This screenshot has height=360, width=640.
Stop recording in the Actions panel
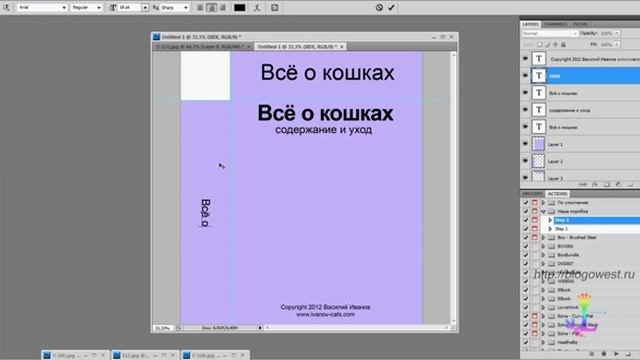(x=591, y=354)
